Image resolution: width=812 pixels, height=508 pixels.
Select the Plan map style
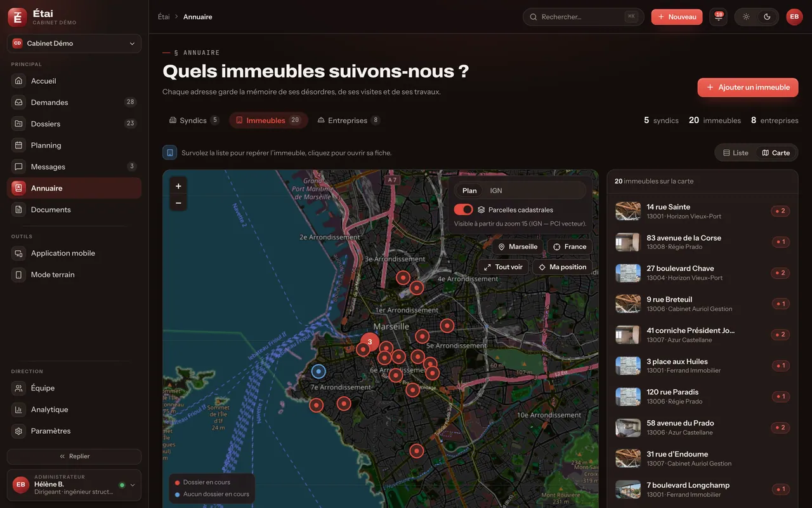click(469, 190)
